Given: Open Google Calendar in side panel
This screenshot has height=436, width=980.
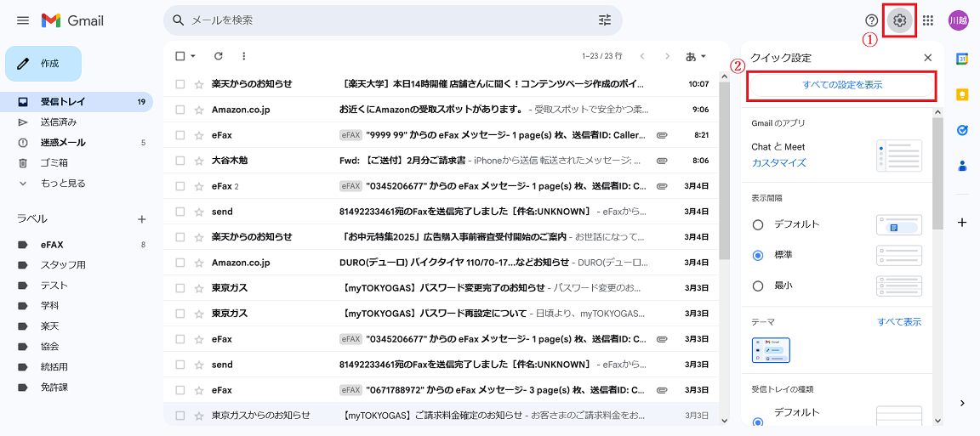Looking at the screenshot, I should tap(962, 59).
